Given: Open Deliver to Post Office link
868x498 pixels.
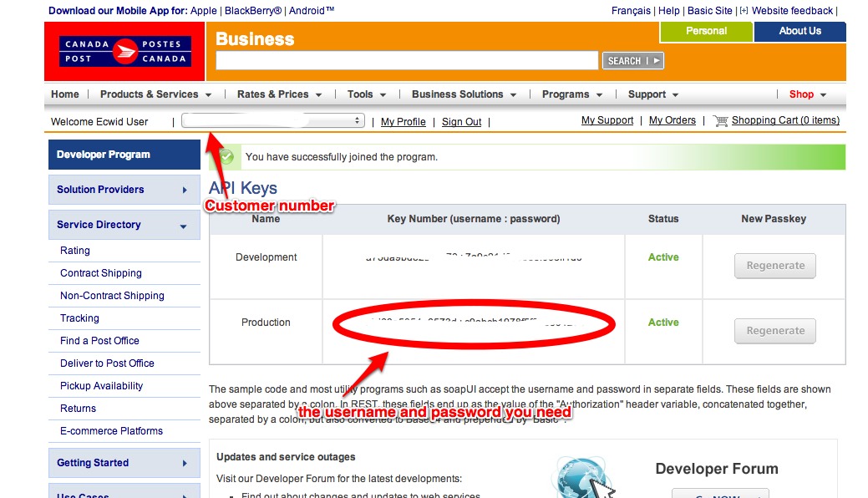Looking at the screenshot, I should point(107,363).
